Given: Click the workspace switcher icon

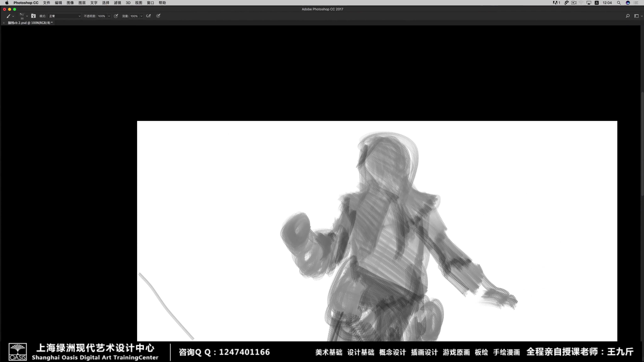Looking at the screenshot, I should point(636,16).
